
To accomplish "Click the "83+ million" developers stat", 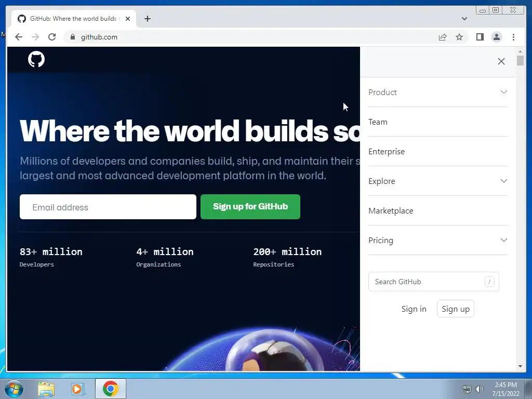I will (51, 251).
